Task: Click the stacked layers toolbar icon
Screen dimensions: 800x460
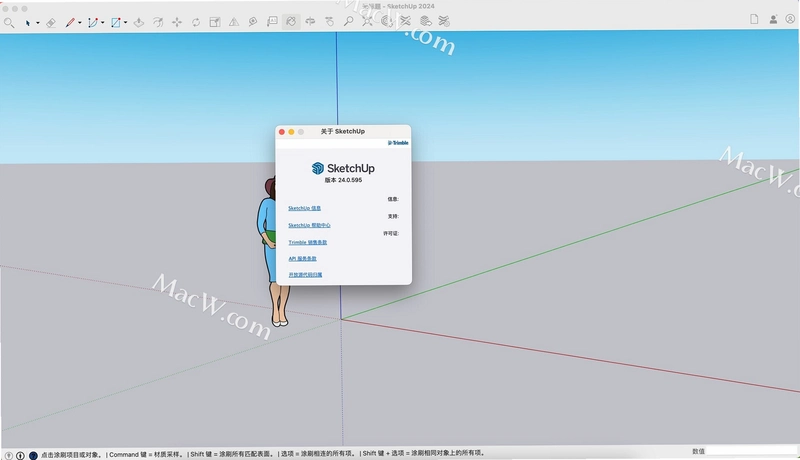Action: coord(425,21)
